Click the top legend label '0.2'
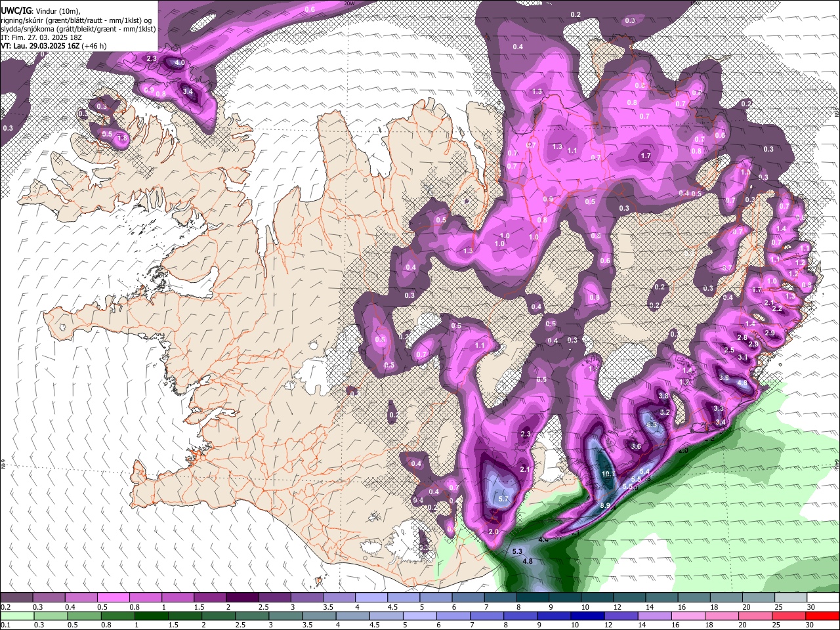840x630 pixels. 5,607
